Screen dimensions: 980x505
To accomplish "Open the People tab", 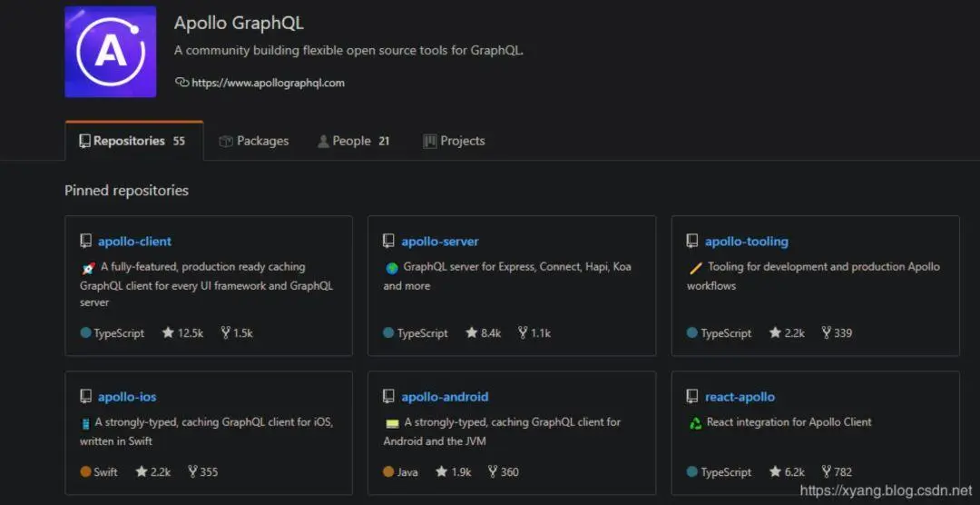I will click(354, 141).
